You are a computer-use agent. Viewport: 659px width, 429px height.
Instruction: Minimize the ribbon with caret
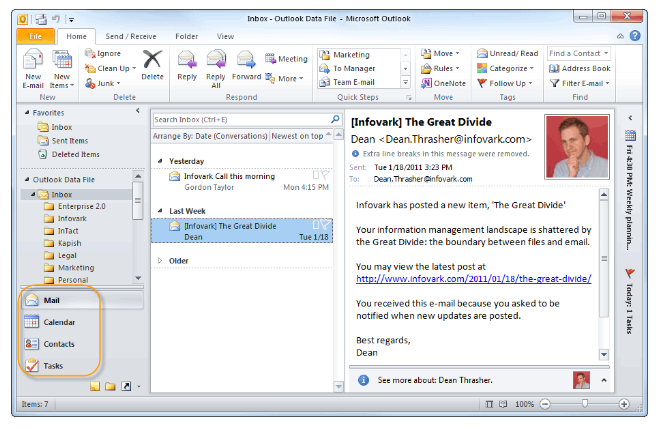click(x=620, y=36)
